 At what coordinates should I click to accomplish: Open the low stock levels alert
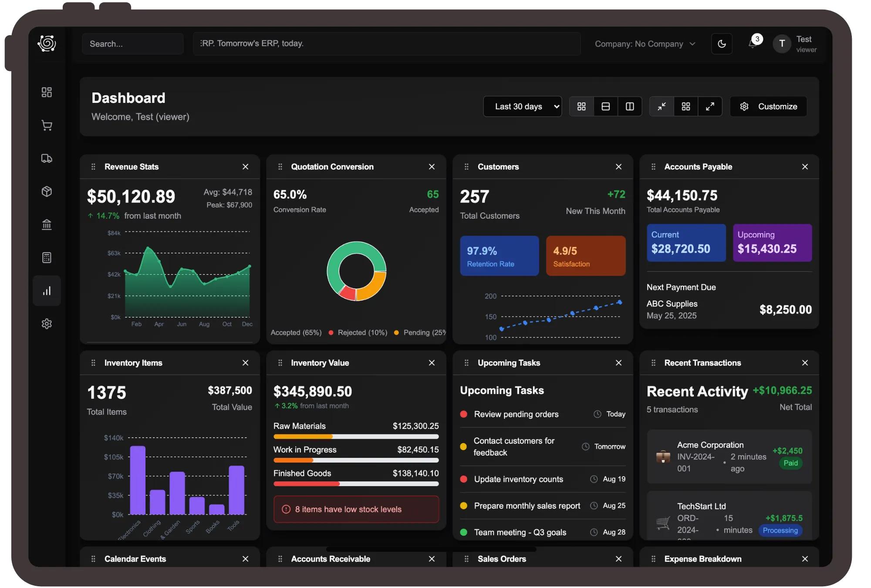[x=356, y=509]
